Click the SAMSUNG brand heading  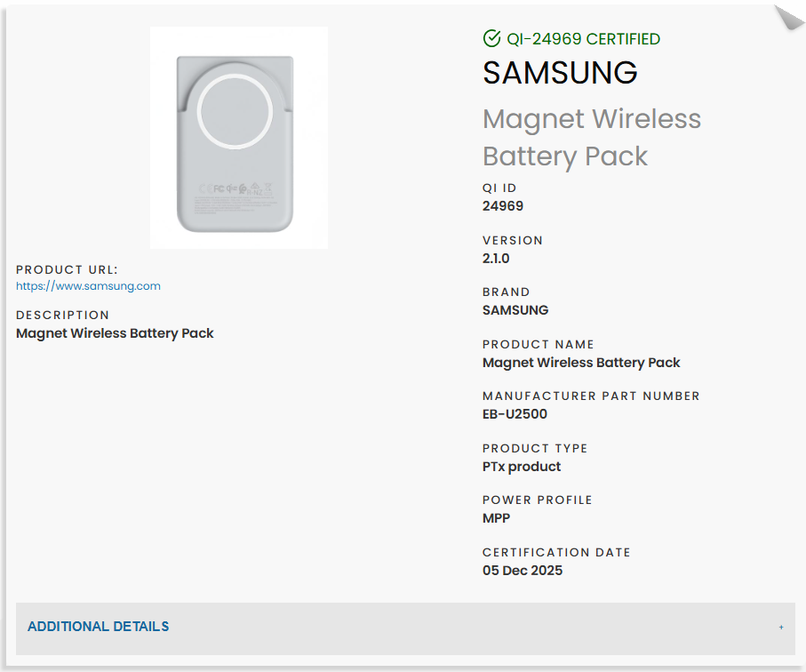pyautogui.click(x=560, y=73)
